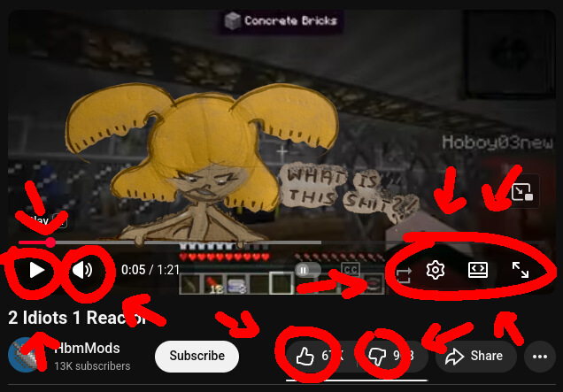
Task: Open the three-dot more actions menu
Action: click(540, 357)
